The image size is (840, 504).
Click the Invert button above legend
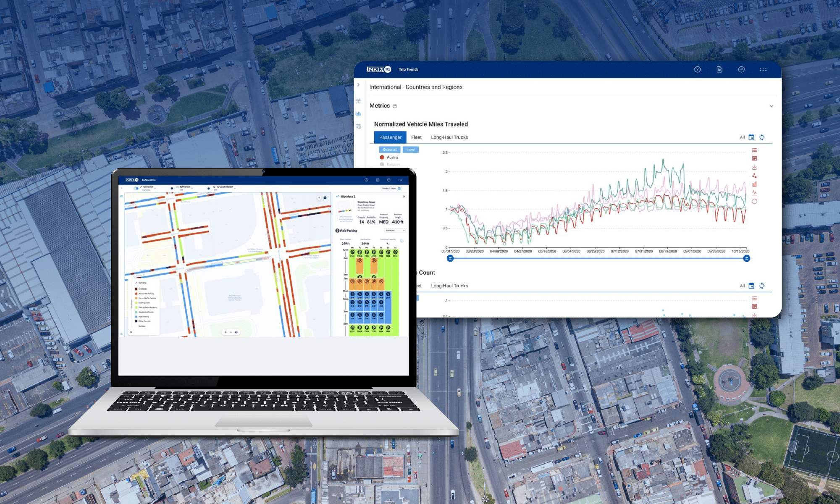(x=411, y=150)
